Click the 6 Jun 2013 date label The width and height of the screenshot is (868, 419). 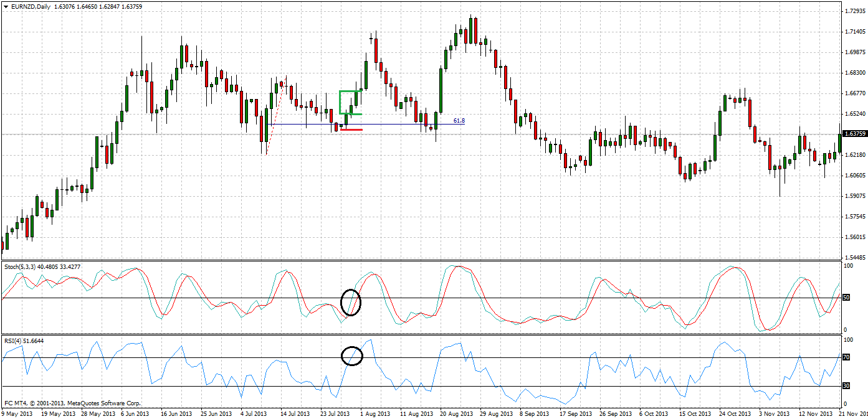pyautogui.click(x=135, y=413)
